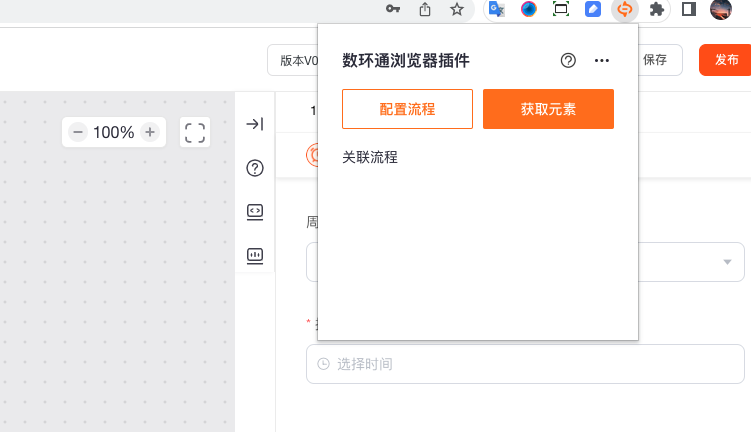Open sidebar help question mark icon
Image resolution: width=751 pixels, height=432 pixels.
(x=255, y=168)
